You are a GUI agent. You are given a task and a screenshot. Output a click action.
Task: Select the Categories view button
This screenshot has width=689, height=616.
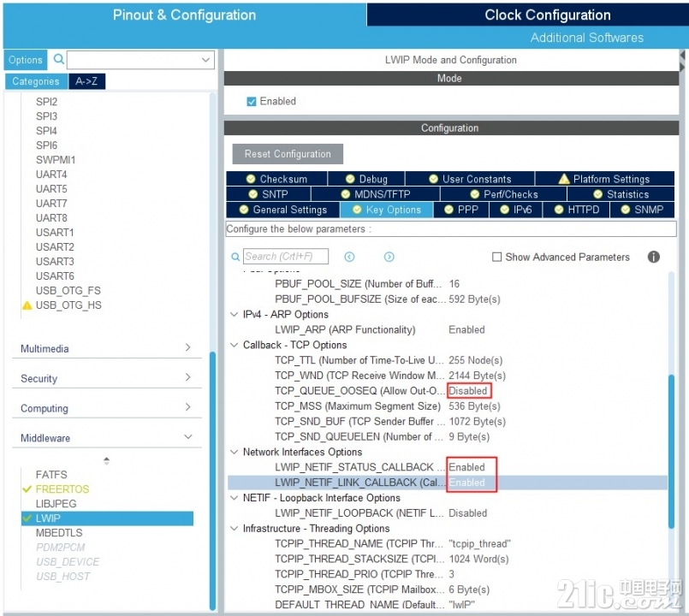tap(36, 81)
